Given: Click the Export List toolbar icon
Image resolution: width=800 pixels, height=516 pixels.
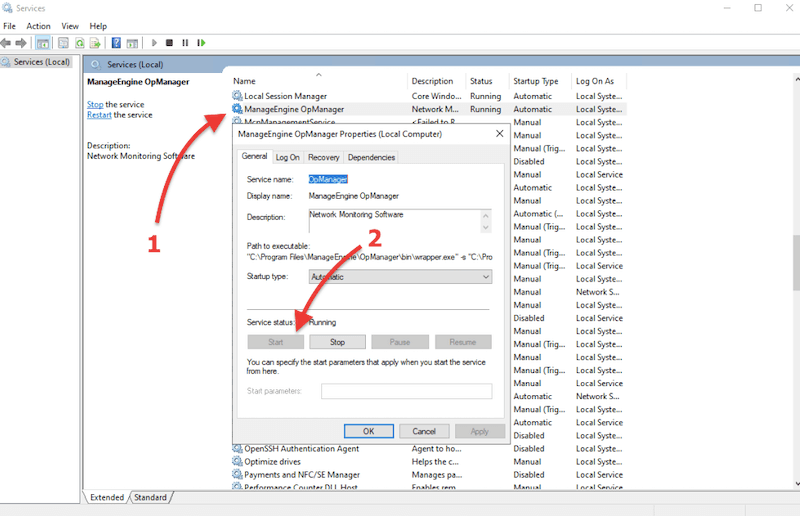Looking at the screenshot, I should (95, 43).
